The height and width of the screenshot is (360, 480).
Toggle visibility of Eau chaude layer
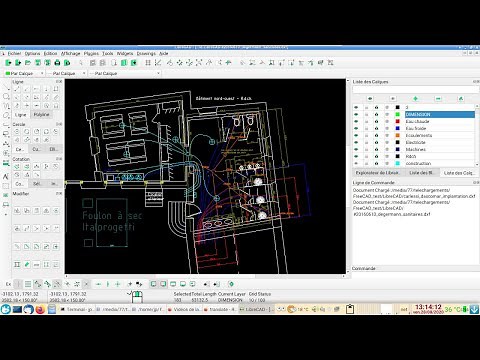[356, 121]
